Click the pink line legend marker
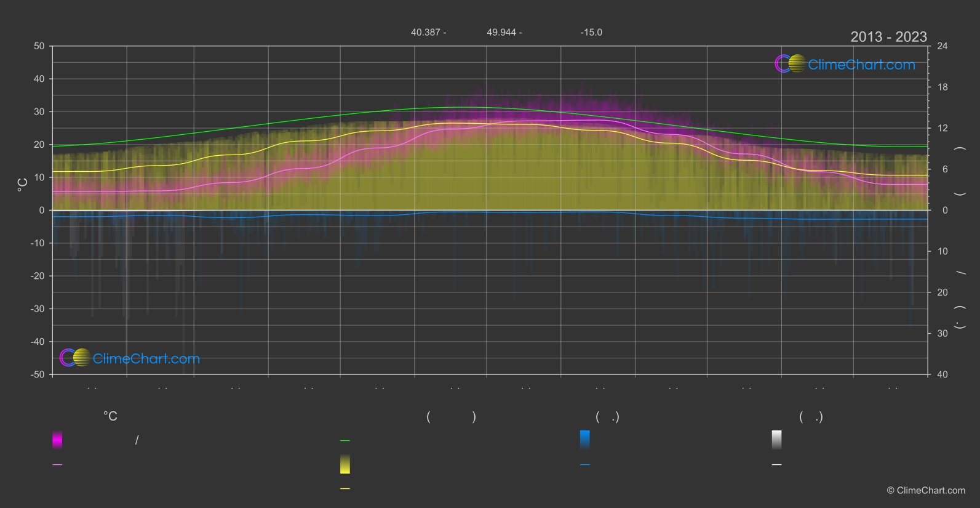 tap(57, 465)
